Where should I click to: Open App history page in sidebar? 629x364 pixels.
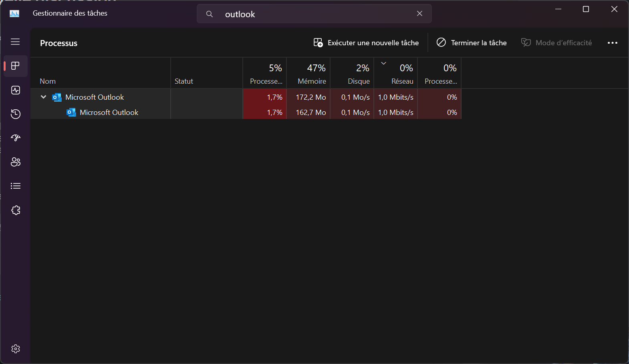click(16, 114)
